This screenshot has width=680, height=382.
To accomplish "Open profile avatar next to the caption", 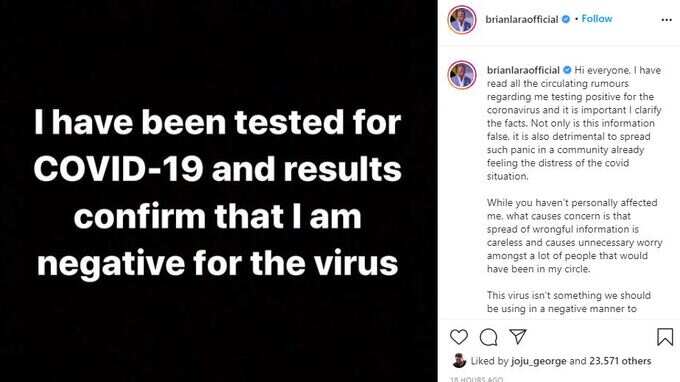I will pos(462,75).
